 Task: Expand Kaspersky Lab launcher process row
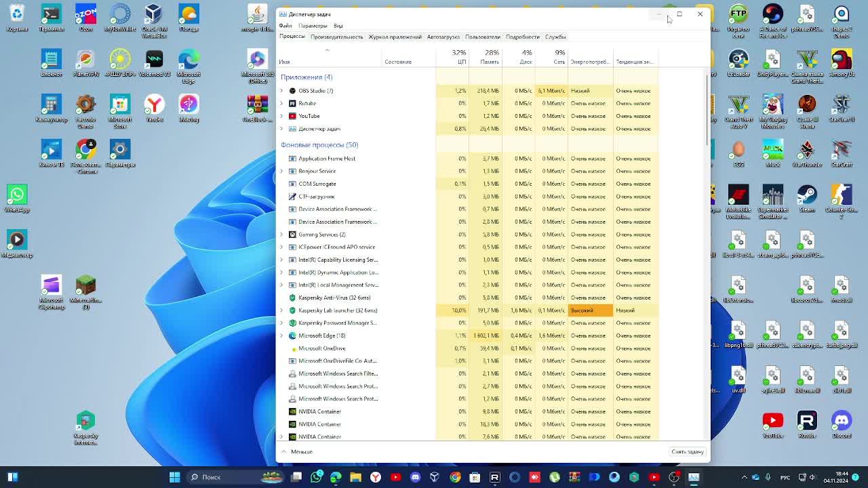tap(282, 310)
